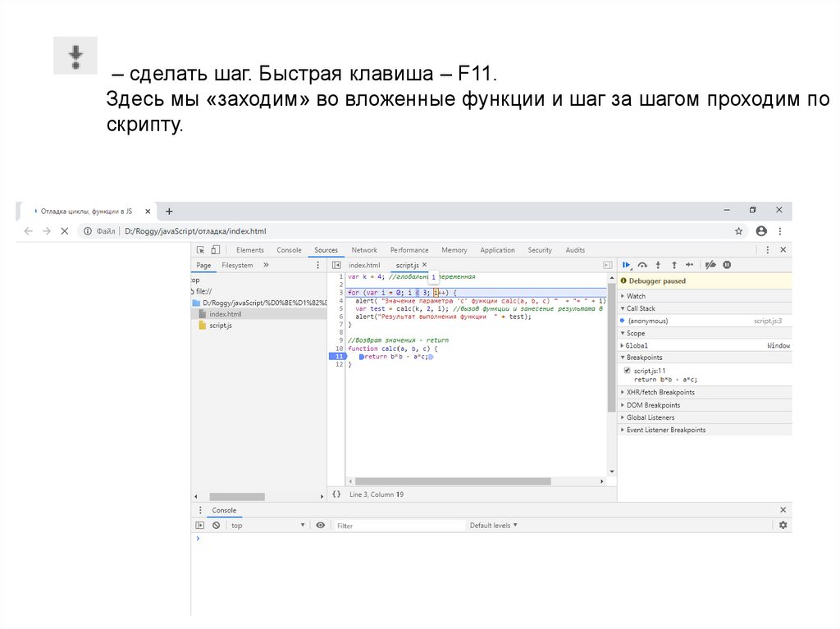
Task: Deactivate all breakpoints icon
Action: 711,265
